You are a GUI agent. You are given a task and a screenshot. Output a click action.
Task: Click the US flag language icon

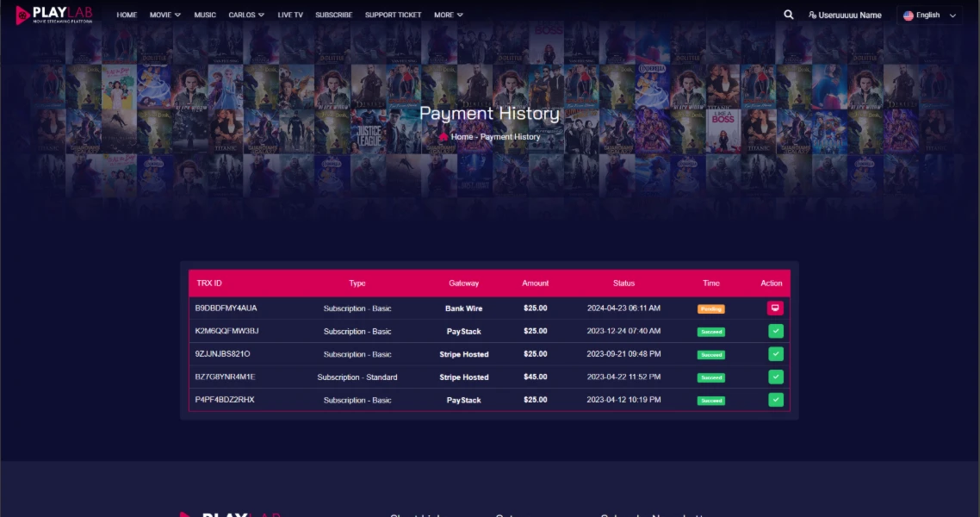tap(909, 16)
